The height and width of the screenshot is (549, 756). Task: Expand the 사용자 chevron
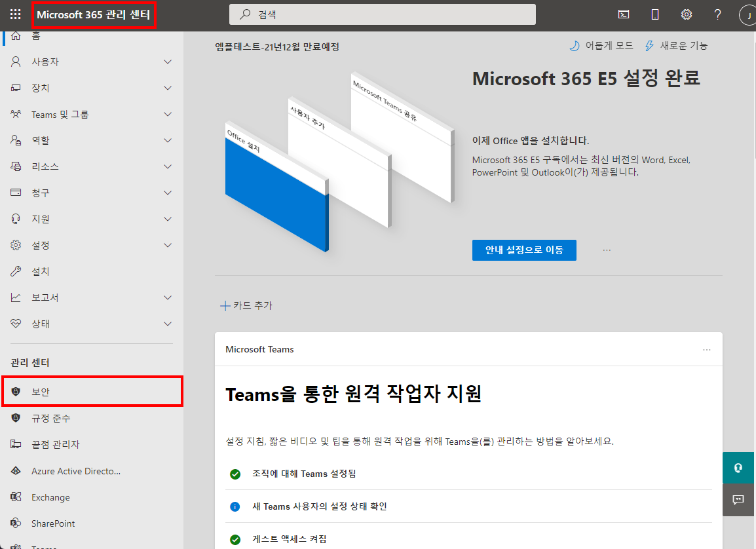[x=168, y=62]
